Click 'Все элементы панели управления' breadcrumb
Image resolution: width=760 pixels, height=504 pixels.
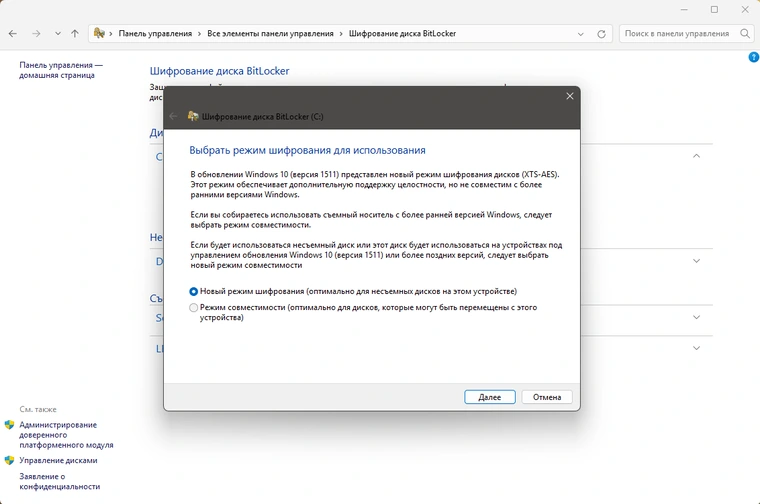coord(270,33)
